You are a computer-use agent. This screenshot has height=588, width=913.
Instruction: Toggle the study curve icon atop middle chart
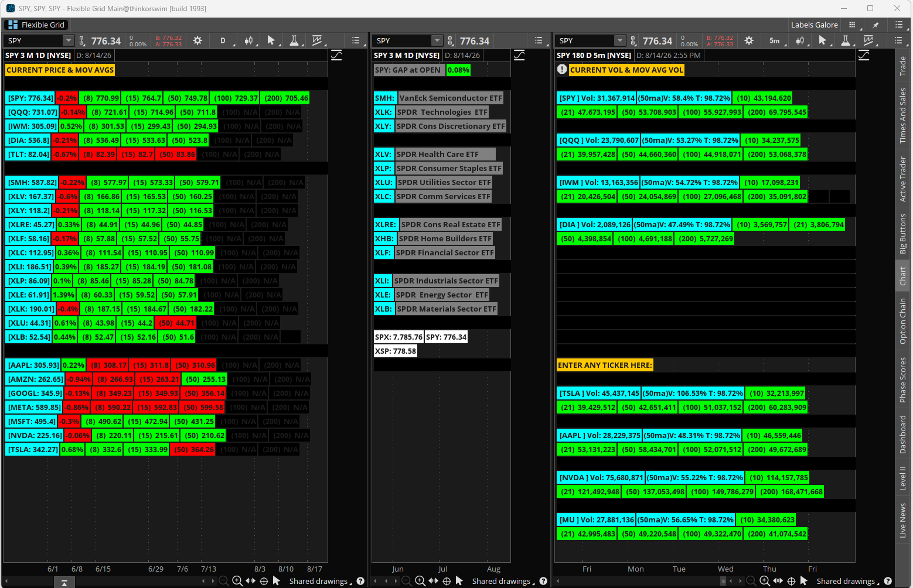coord(519,55)
